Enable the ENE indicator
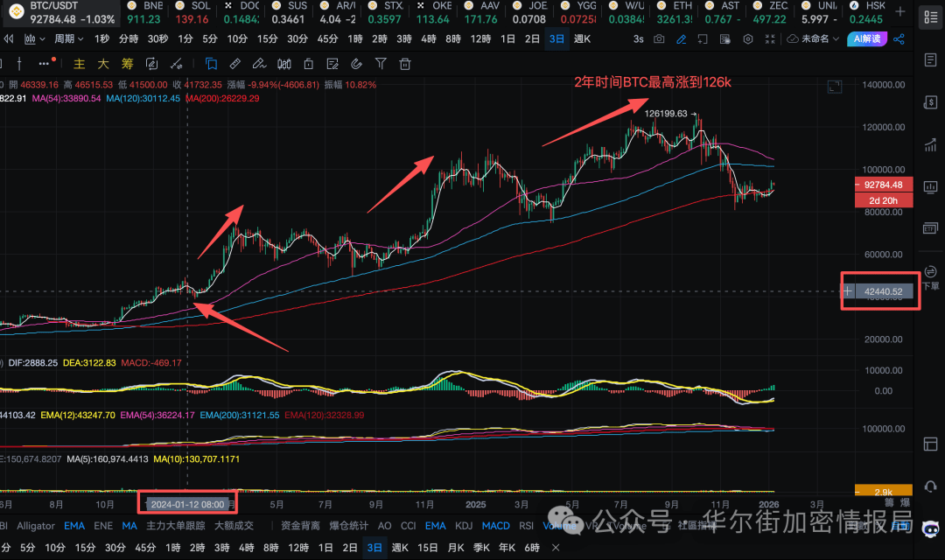 [103, 526]
